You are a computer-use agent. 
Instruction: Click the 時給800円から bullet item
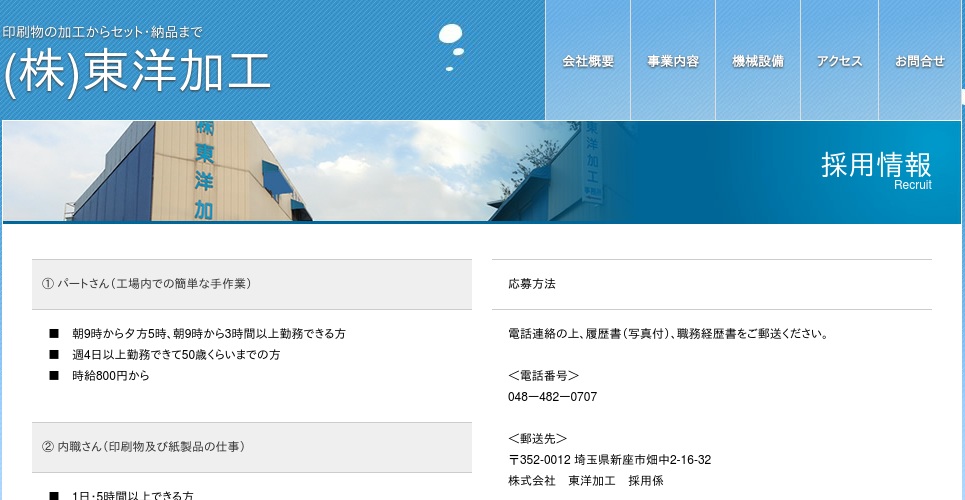pos(110,376)
